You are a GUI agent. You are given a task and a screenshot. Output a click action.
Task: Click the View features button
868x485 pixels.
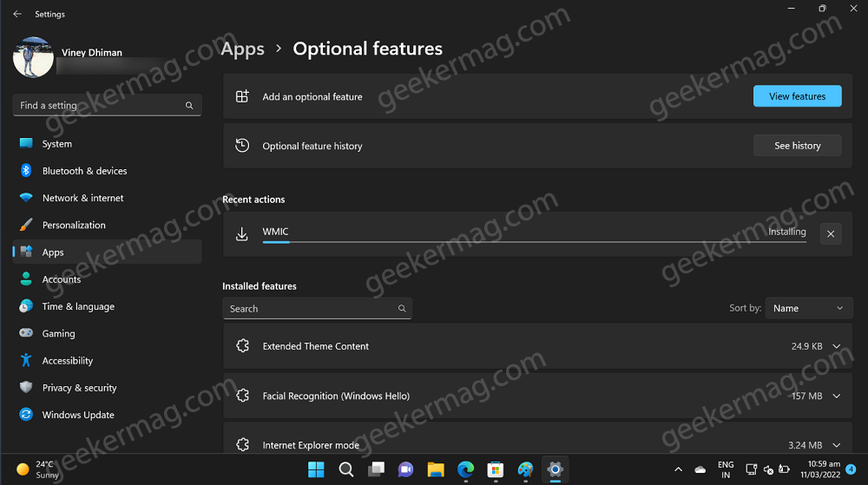(x=797, y=96)
